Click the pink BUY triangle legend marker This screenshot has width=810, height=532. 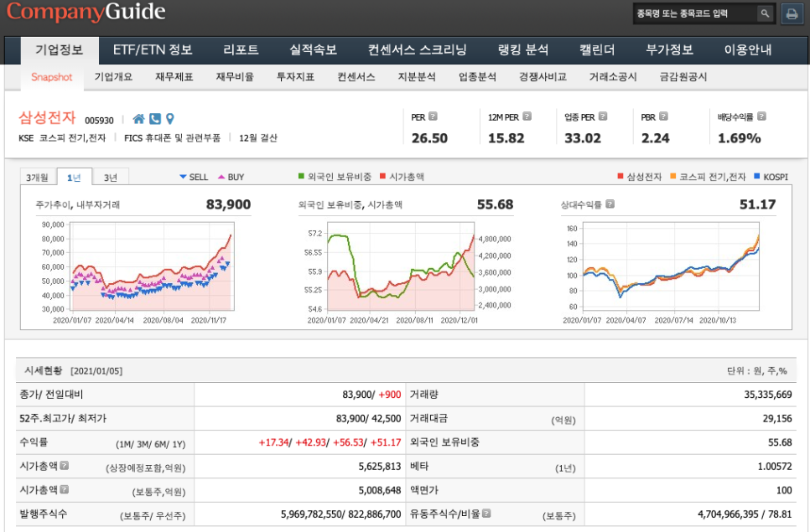(221, 177)
